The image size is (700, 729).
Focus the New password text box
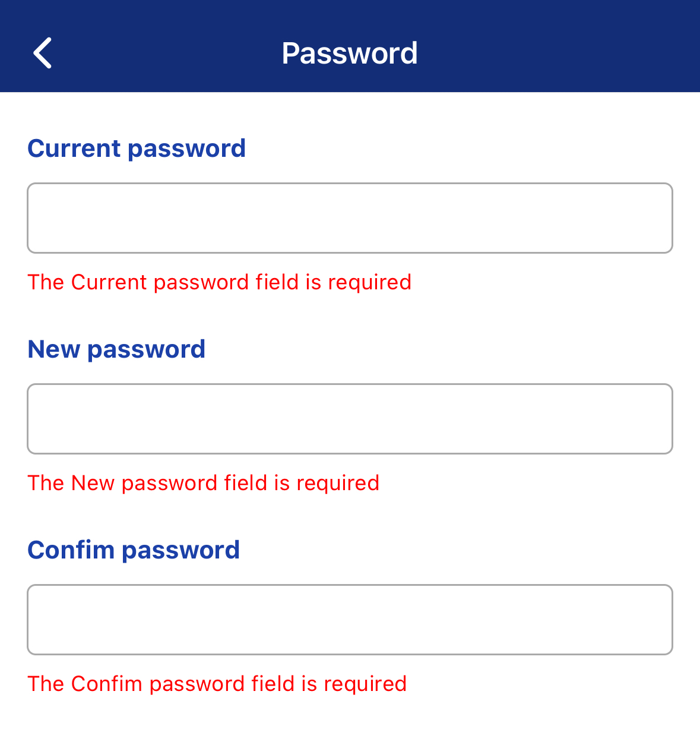pos(350,419)
